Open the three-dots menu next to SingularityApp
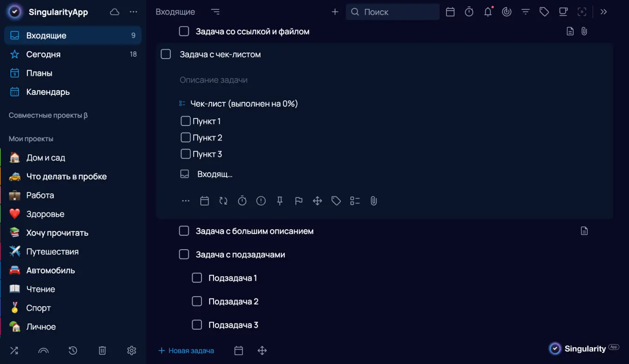Image resolution: width=629 pixels, height=364 pixels. point(134,12)
